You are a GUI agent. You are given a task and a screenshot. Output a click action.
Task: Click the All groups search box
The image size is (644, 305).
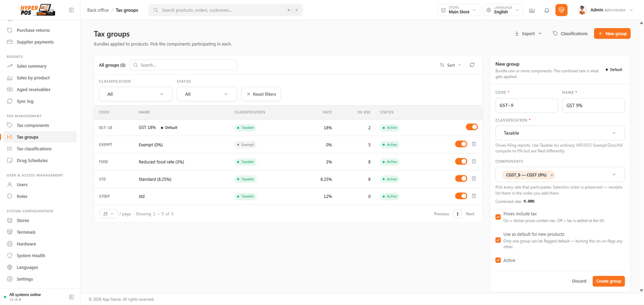[x=183, y=65]
